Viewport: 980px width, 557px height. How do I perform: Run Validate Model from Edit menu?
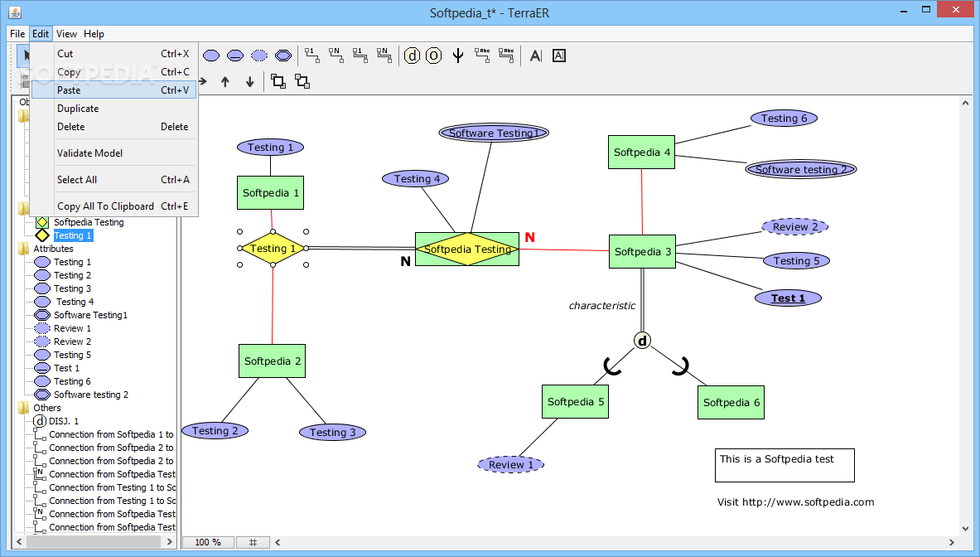pos(113,153)
